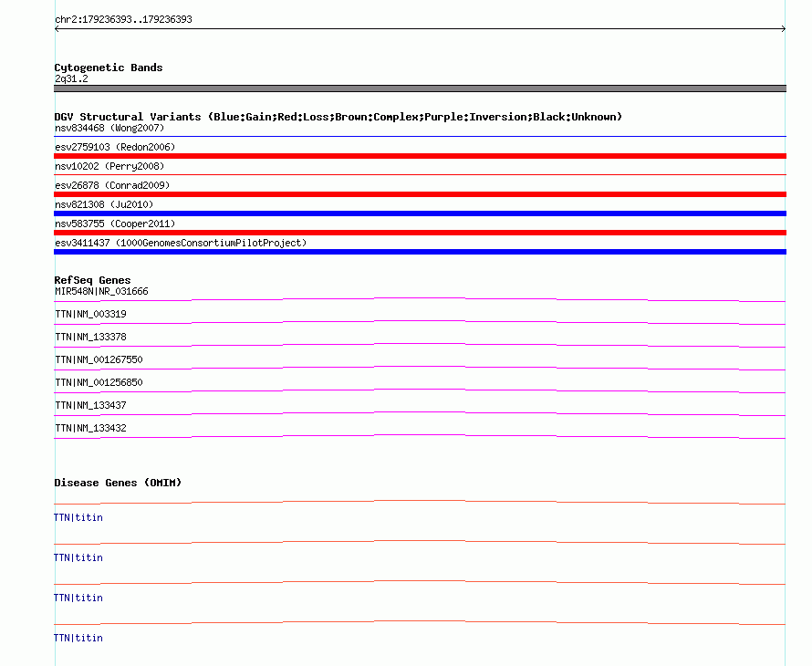Click TTN|NM_133437 transcript label
The width and height of the screenshot is (812, 666).
click(x=90, y=405)
